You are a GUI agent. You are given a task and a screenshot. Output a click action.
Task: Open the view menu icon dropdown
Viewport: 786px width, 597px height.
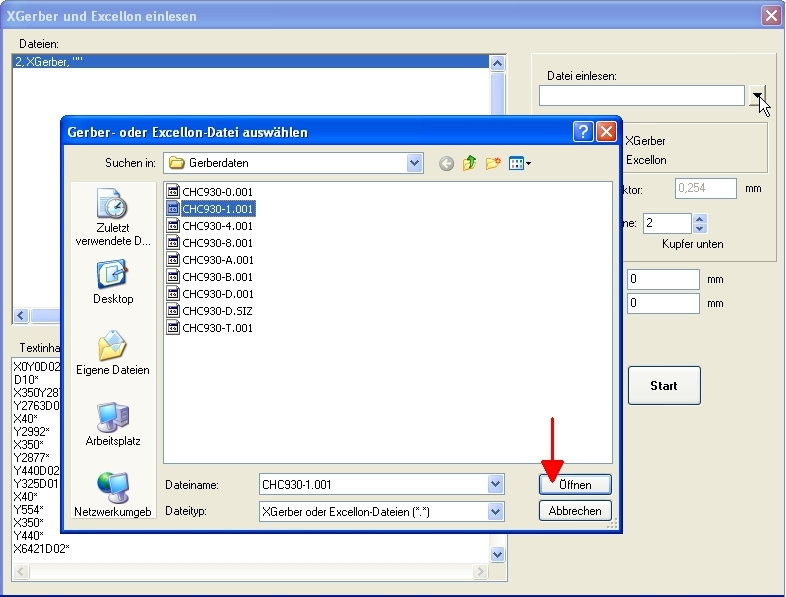tap(520, 164)
